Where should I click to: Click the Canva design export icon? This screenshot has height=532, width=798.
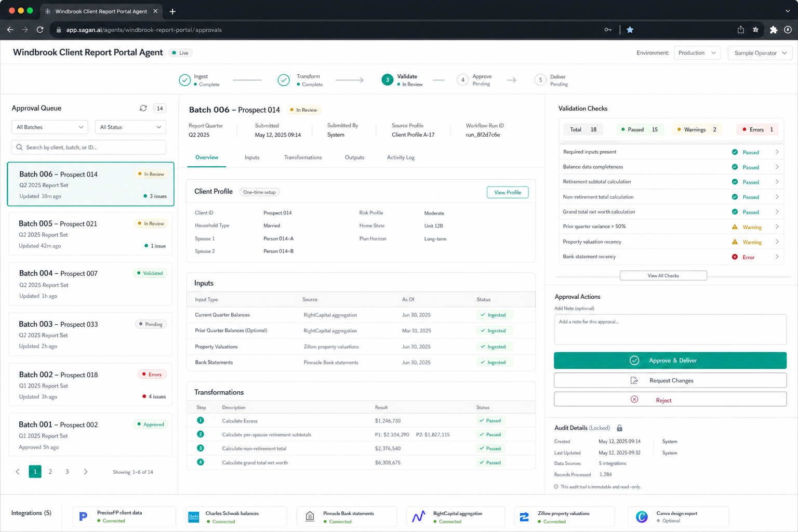tap(642, 516)
